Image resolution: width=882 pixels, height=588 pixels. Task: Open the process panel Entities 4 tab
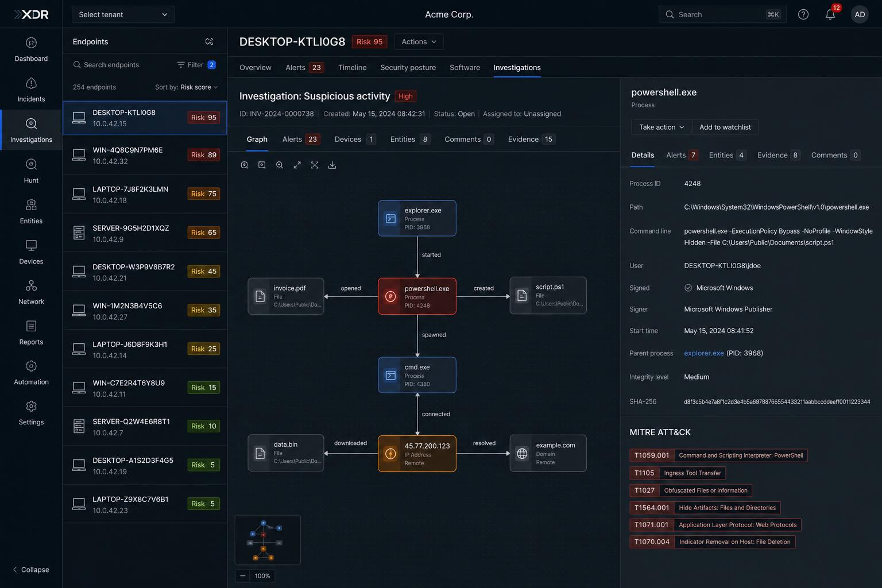click(x=728, y=155)
